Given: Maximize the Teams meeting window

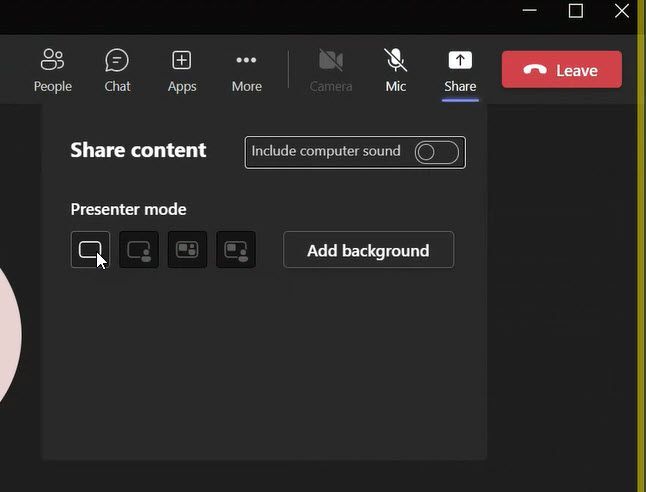Looking at the screenshot, I should coord(576,11).
